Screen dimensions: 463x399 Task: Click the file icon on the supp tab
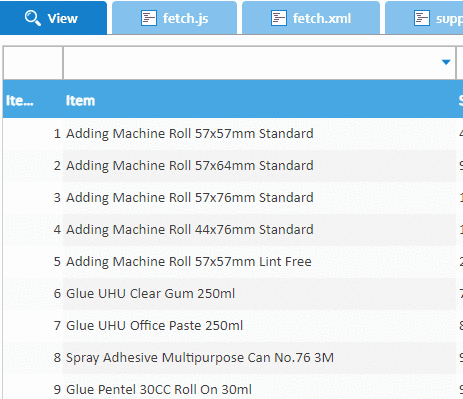coord(422,18)
